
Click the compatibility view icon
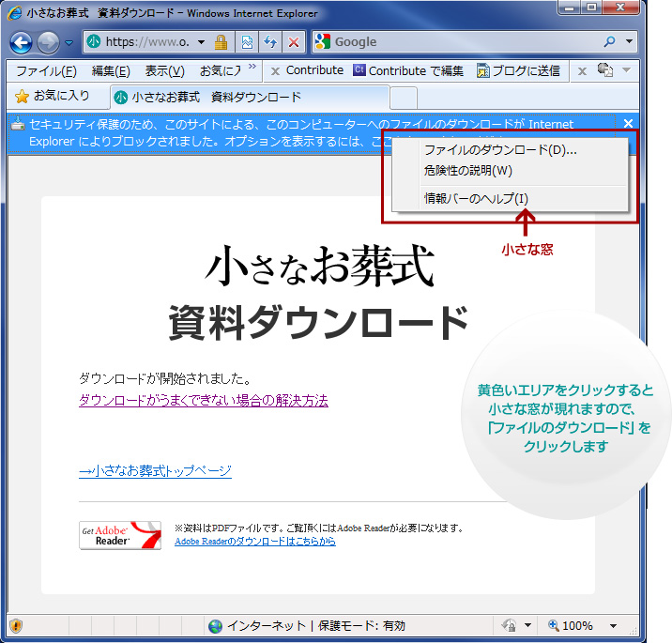(x=247, y=42)
